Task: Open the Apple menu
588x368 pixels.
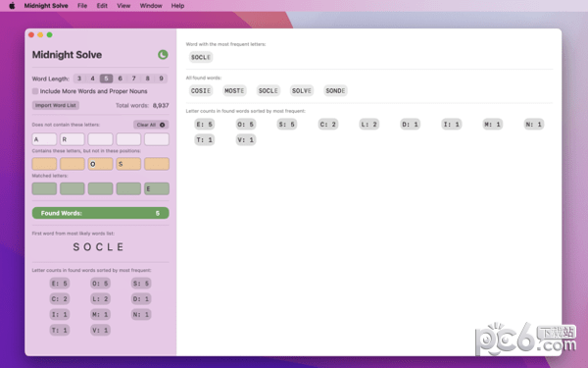Action: (12, 6)
